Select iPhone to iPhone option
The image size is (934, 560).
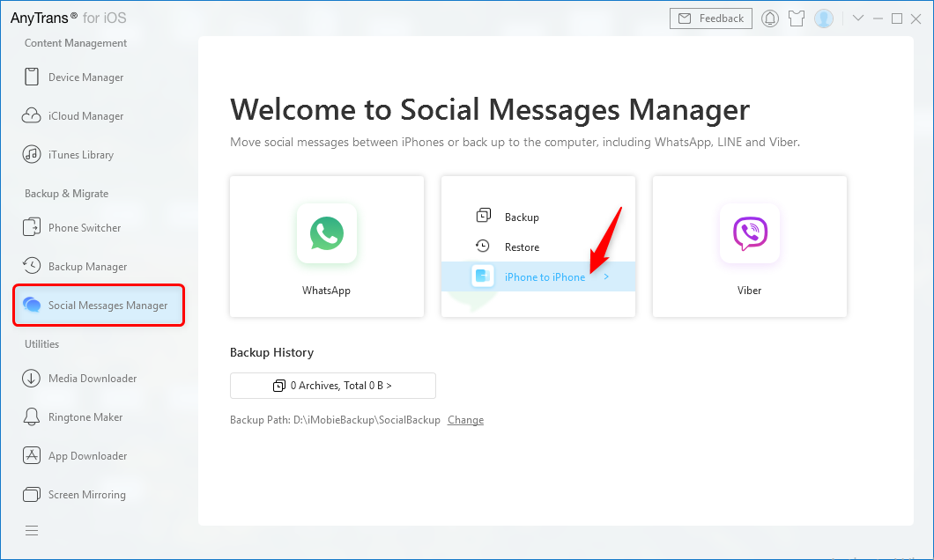tap(537, 276)
